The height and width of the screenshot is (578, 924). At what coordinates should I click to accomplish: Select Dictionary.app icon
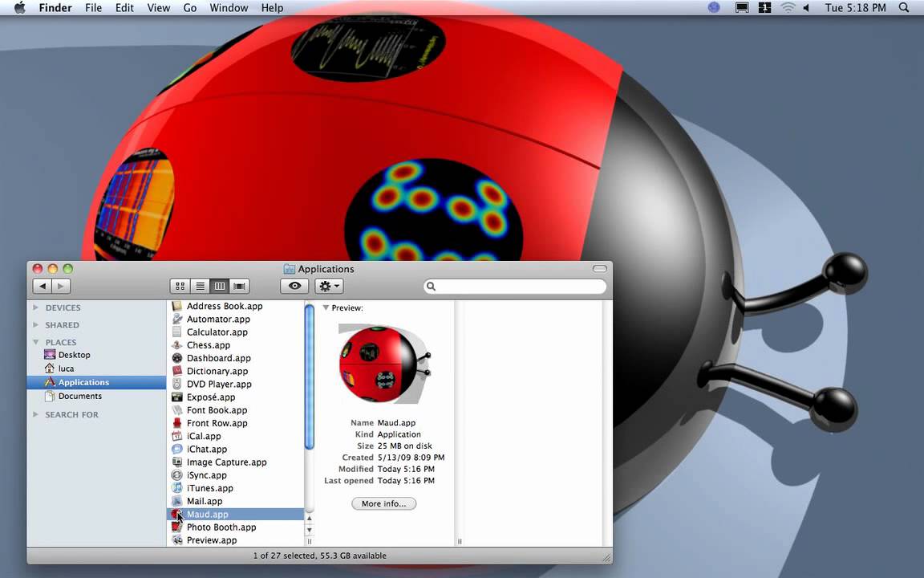[176, 371]
